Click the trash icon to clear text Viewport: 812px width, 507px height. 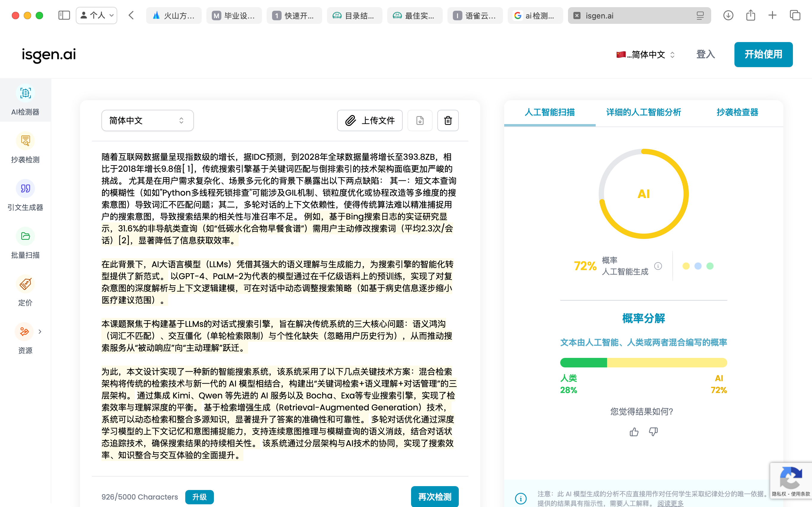click(x=448, y=120)
